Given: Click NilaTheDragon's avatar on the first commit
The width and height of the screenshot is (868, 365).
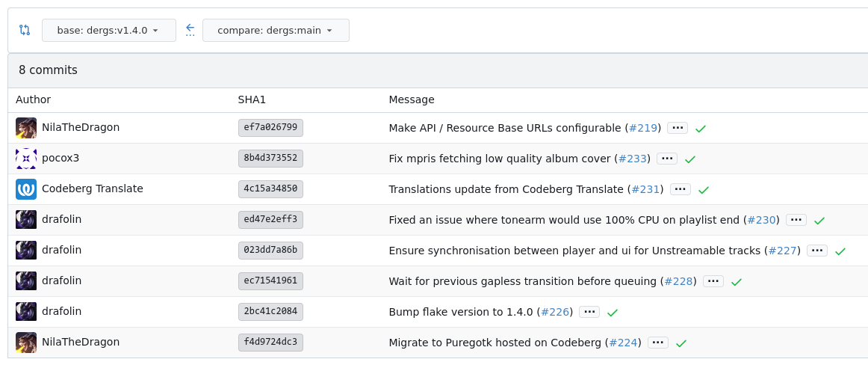Looking at the screenshot, I should click(26, 128).
